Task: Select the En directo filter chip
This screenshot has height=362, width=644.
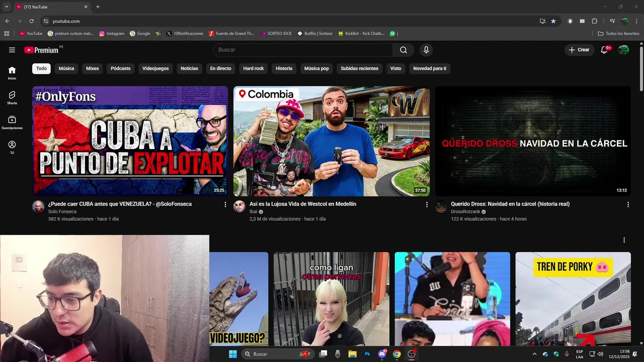Action: click(x=220, y=68)
